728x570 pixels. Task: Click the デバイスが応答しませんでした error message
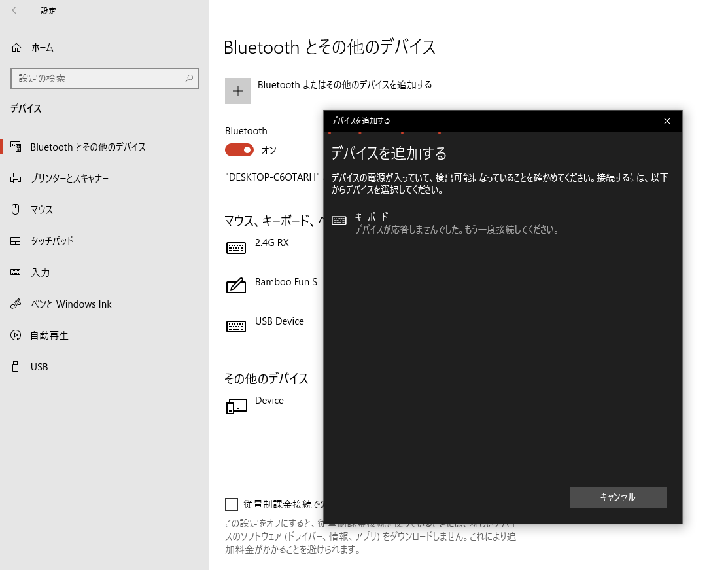click(457, 230)
